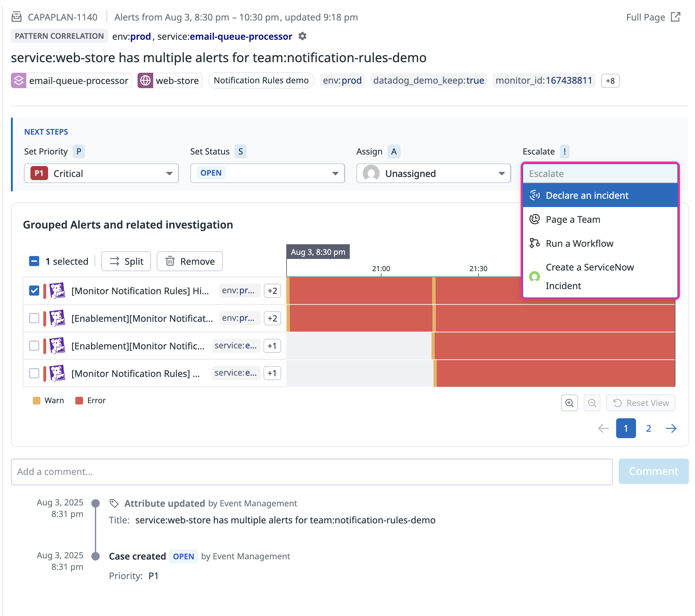
Task: Open the Set Priority Critical dropdown
Action: click(101, 173)
